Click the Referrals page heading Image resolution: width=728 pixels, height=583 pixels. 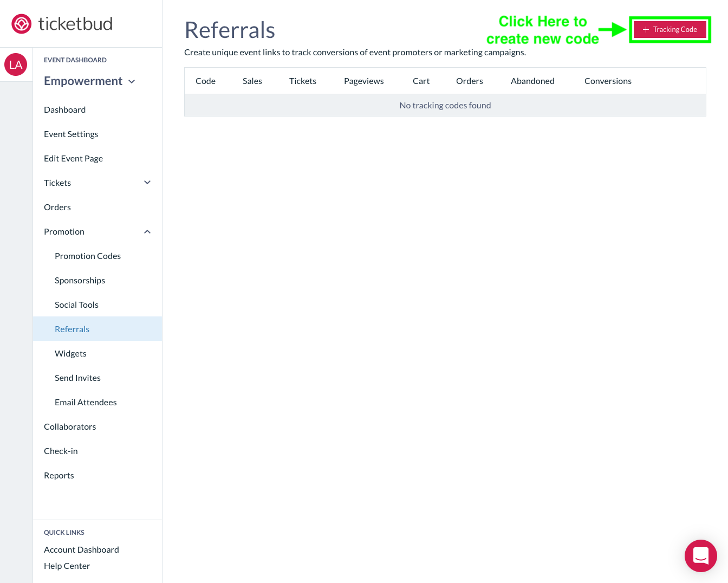click(x=230, y=30)
